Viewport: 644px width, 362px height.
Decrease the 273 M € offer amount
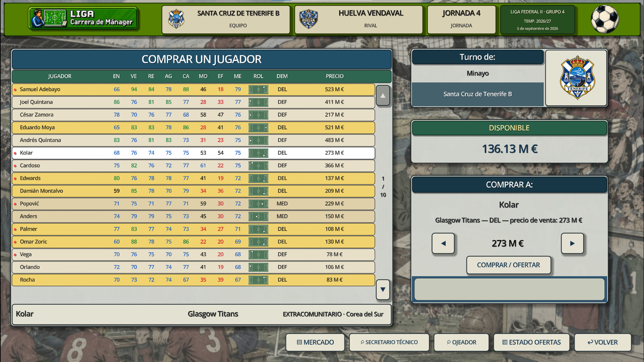(443, 243)
